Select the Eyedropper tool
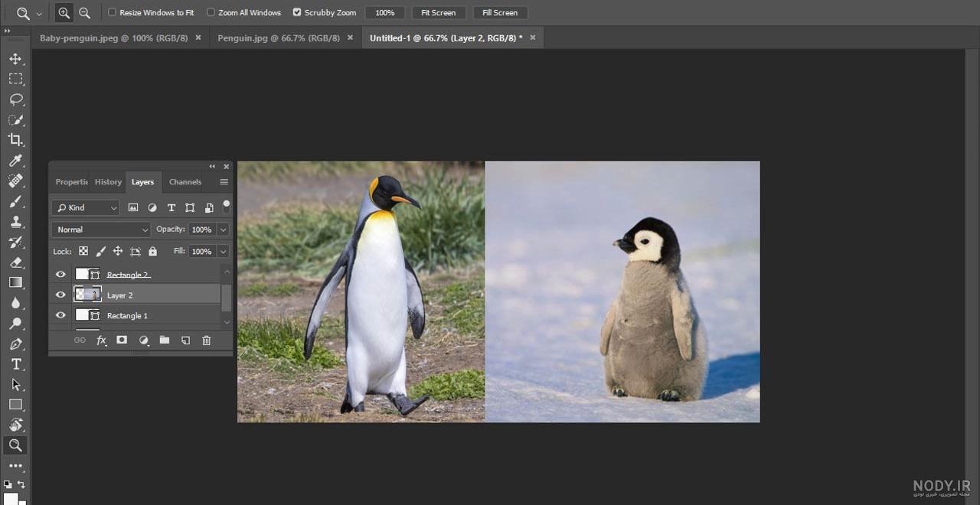Image resolution: width=980 pixels, height=505 pixels. click(15, 161)
